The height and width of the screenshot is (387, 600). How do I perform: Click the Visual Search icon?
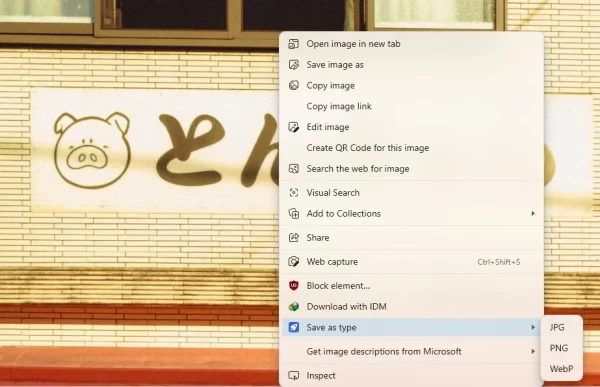tap(293, 193)
